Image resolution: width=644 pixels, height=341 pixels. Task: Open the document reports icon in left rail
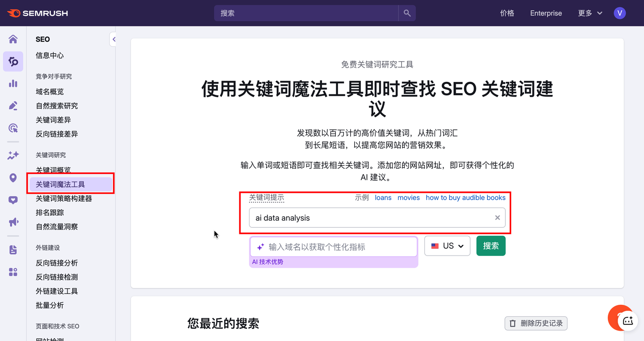pos(13,250)
